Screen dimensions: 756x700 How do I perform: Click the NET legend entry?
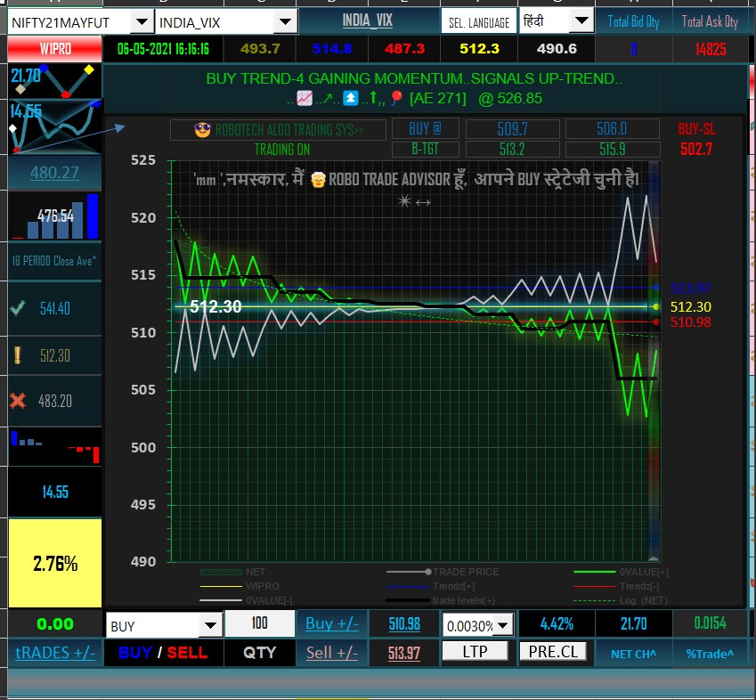(233, 572)
